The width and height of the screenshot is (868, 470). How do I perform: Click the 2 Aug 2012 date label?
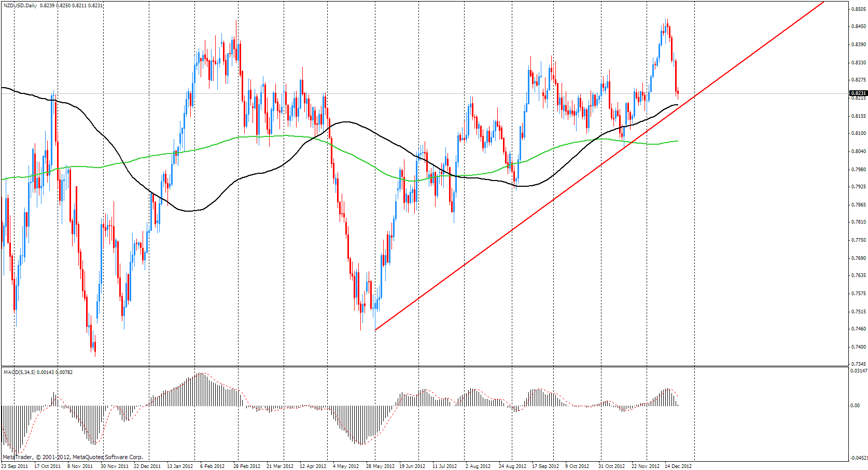point(478,466)
